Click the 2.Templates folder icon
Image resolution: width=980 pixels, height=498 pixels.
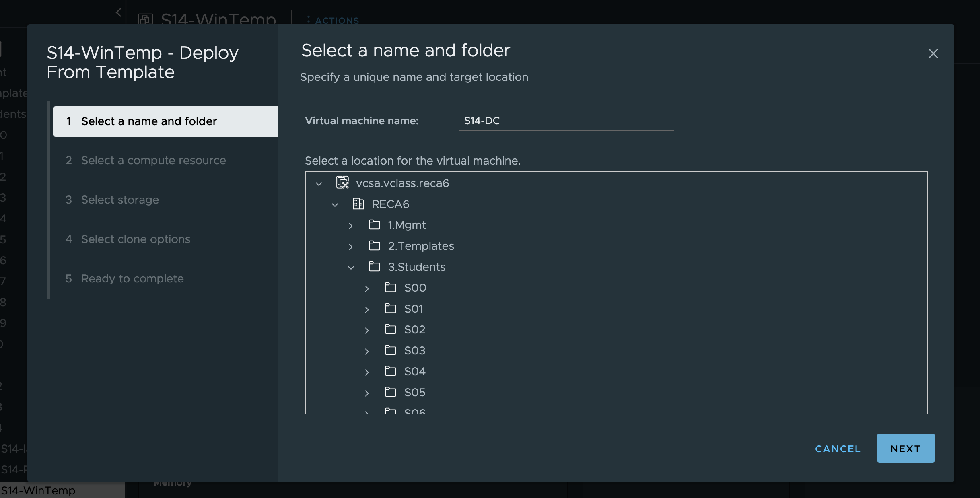[374, 245]
